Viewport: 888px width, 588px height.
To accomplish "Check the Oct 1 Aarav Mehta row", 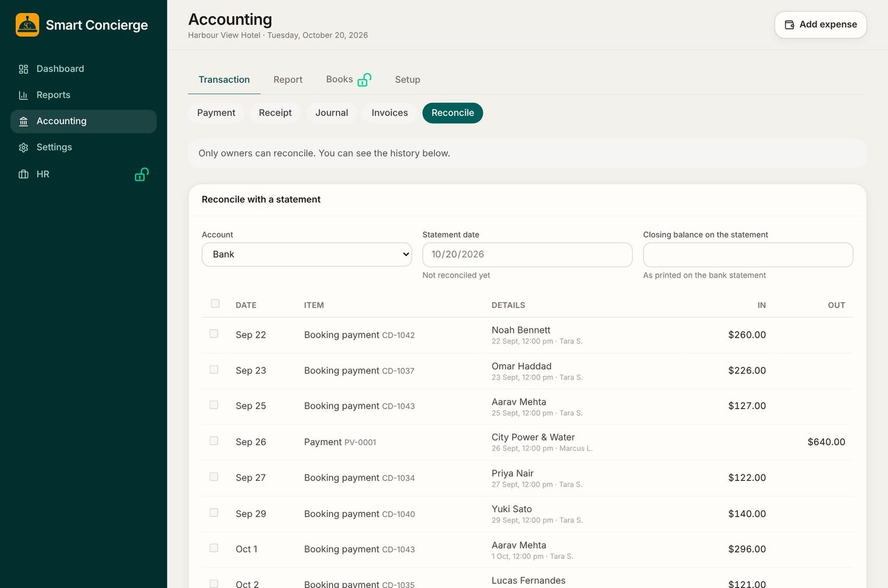I will (214, 548).
